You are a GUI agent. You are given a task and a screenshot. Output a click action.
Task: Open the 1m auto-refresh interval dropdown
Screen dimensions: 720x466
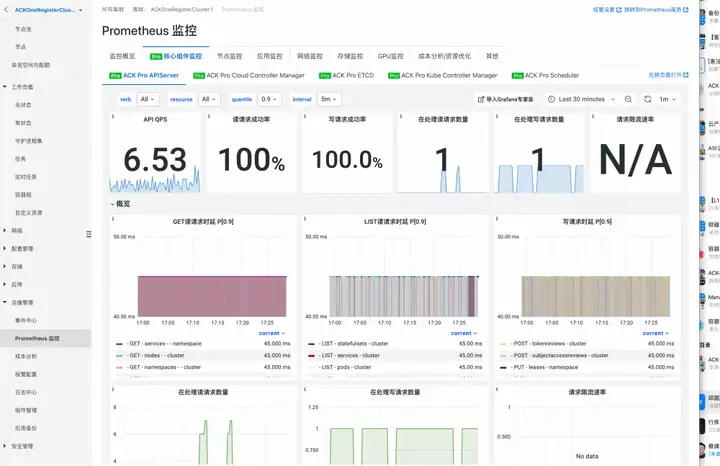668,99
